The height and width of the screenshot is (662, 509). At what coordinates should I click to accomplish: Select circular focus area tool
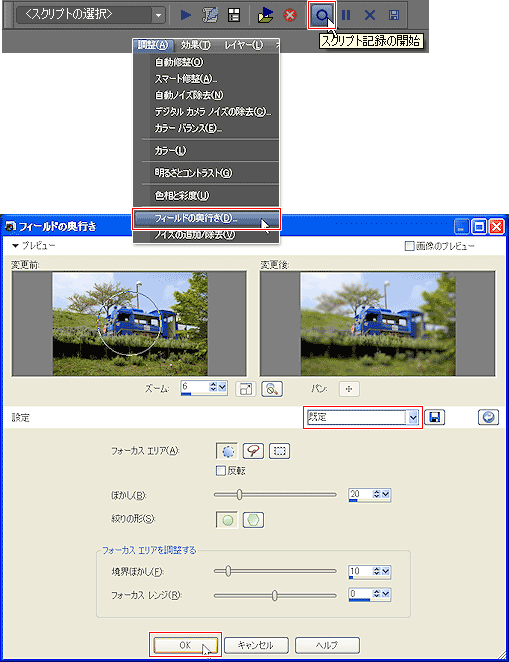(x=227, y=451)
